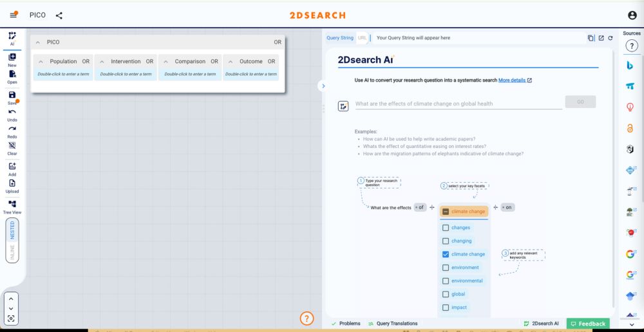Click the Population term entry area
644x332 pixels.
(x=63, y=74)
